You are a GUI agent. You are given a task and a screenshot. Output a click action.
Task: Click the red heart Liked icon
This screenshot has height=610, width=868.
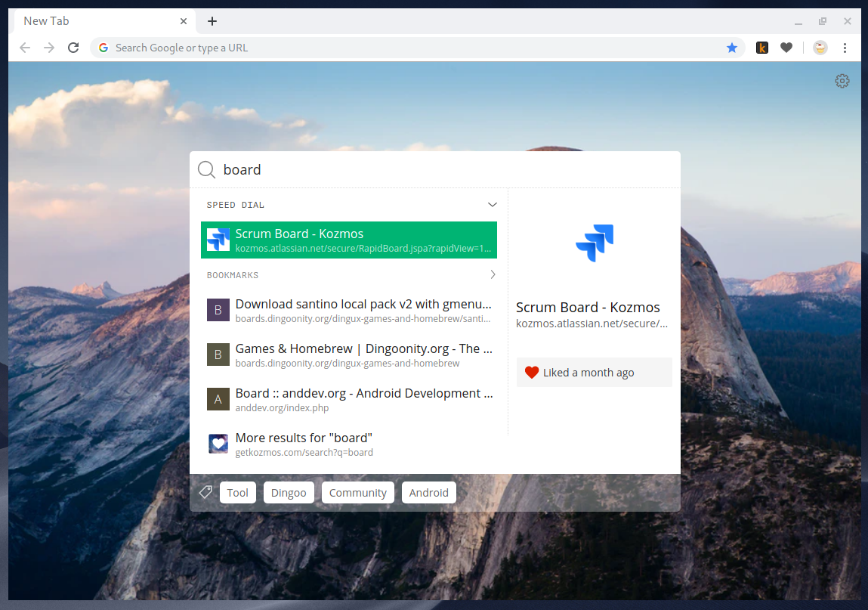click(x=531, y=373)
